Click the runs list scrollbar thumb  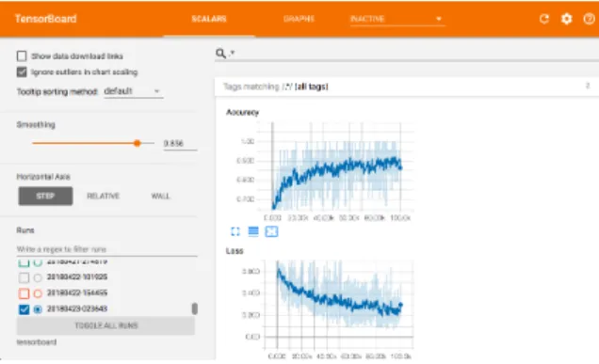click(x=194, y=309)
